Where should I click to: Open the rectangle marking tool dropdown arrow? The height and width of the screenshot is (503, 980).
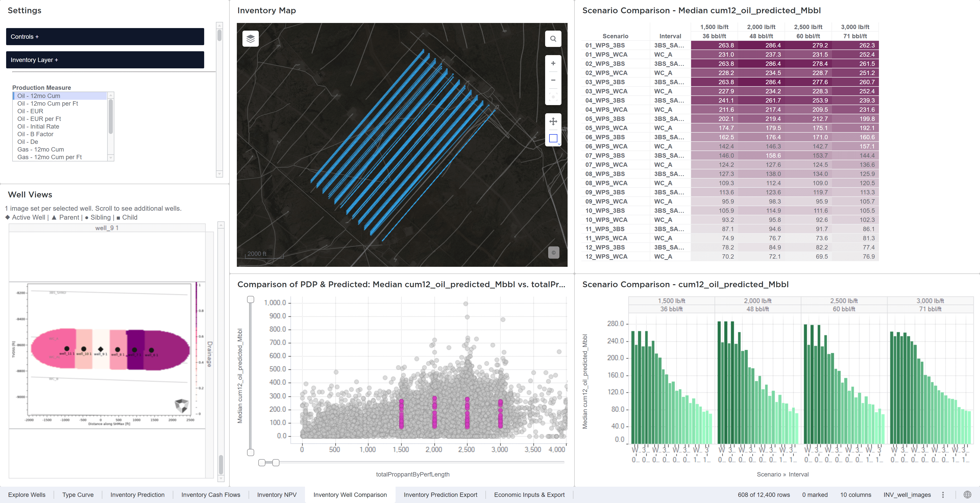coord(559,144)
